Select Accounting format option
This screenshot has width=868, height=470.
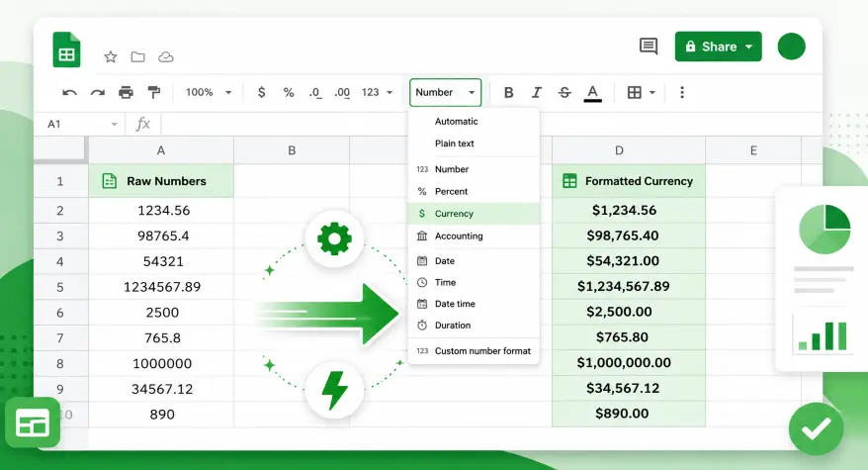click(474, 235)
